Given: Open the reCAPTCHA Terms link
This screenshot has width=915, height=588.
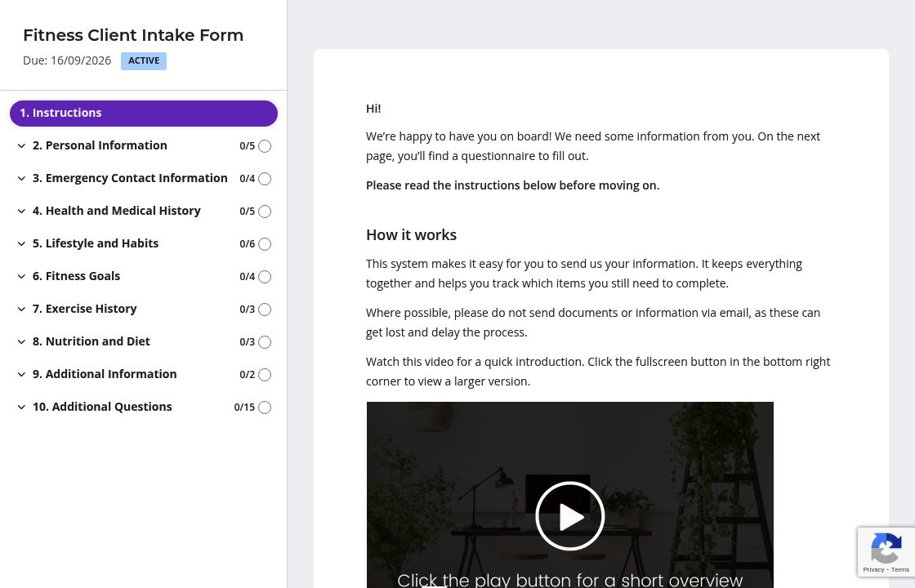Looking at the screenshot, I should (899, 570).
